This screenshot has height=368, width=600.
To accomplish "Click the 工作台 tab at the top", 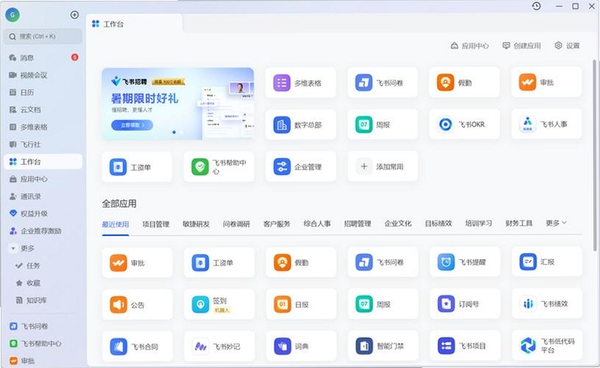I will (134, 24).
